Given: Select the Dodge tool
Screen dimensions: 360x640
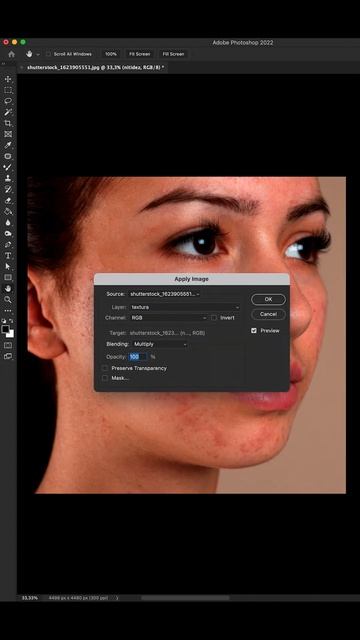Looking at the screenshot, I should 8,233.
